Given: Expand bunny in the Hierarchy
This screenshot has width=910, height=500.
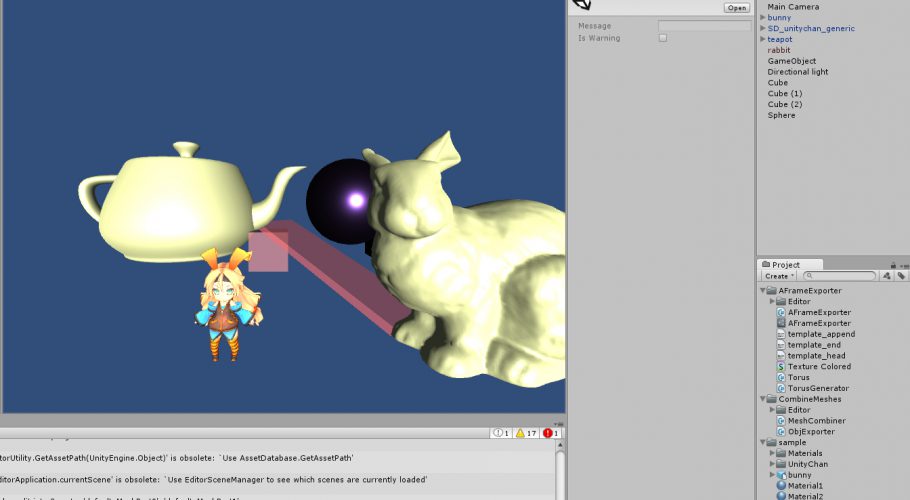Looking at the screenshot, I should tap(763, 17).
